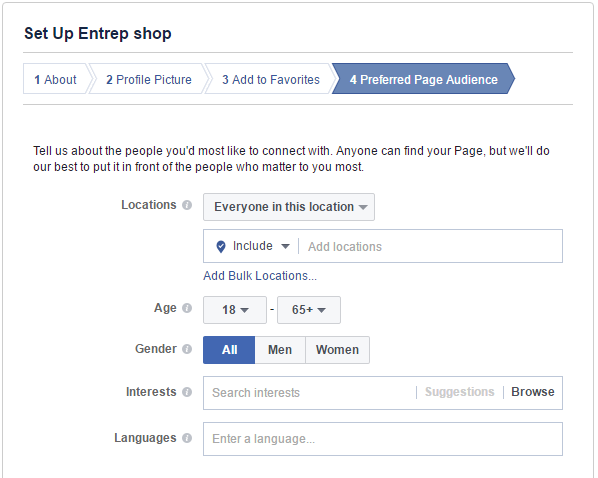
Task: Click the info icon next to Gender
Action: pos(187,349)
